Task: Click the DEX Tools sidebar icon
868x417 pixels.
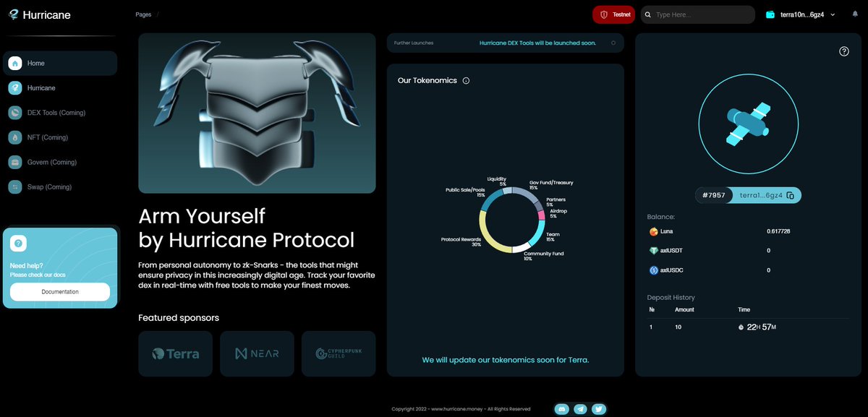Action: (15, 113)
